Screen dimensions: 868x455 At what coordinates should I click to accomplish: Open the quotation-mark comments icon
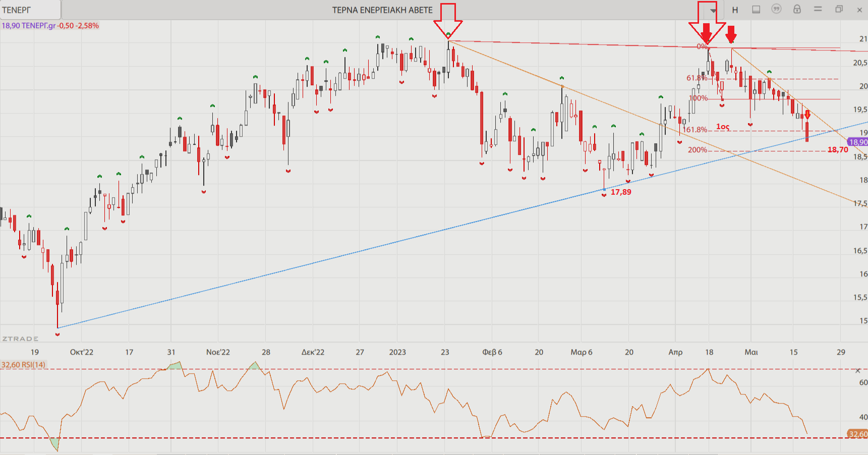click(776, 9)
